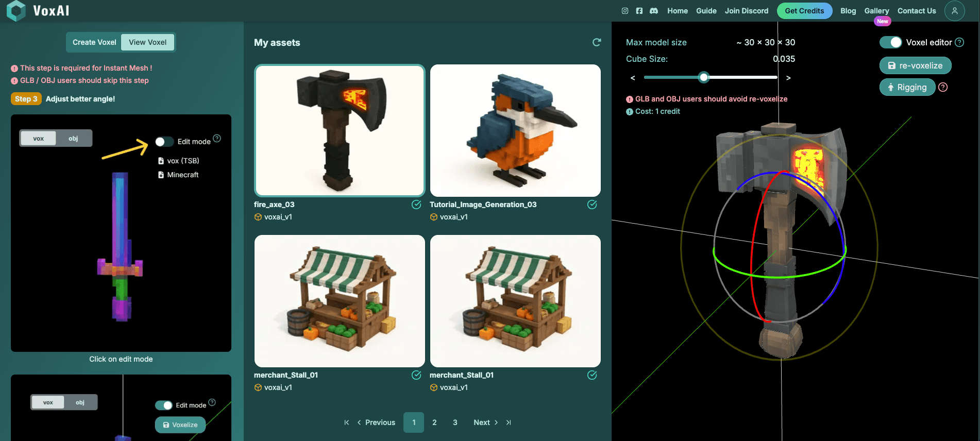Refresh the My assets list
Image resolution: width=980 pixels, height=441 pixels.
(597, 42)
